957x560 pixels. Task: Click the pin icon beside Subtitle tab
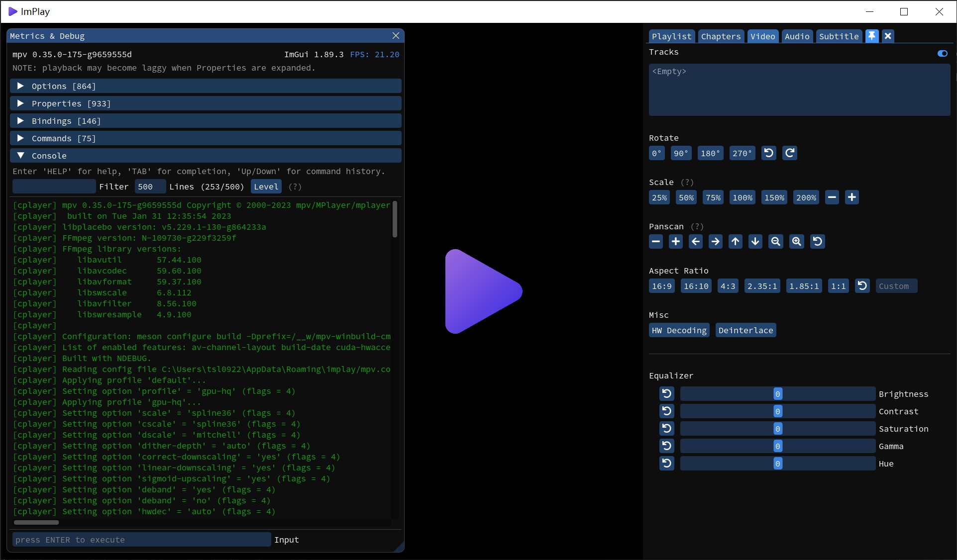(x=872, y=36)
